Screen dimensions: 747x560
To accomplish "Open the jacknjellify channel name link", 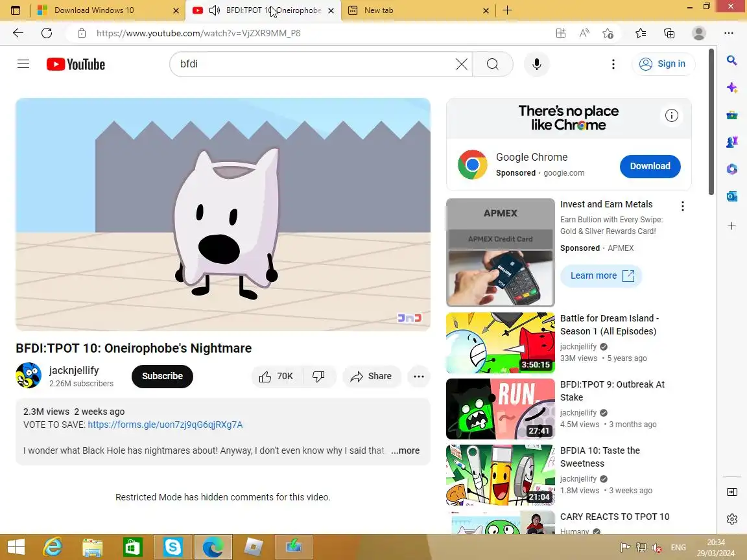I will coord(74,370).
